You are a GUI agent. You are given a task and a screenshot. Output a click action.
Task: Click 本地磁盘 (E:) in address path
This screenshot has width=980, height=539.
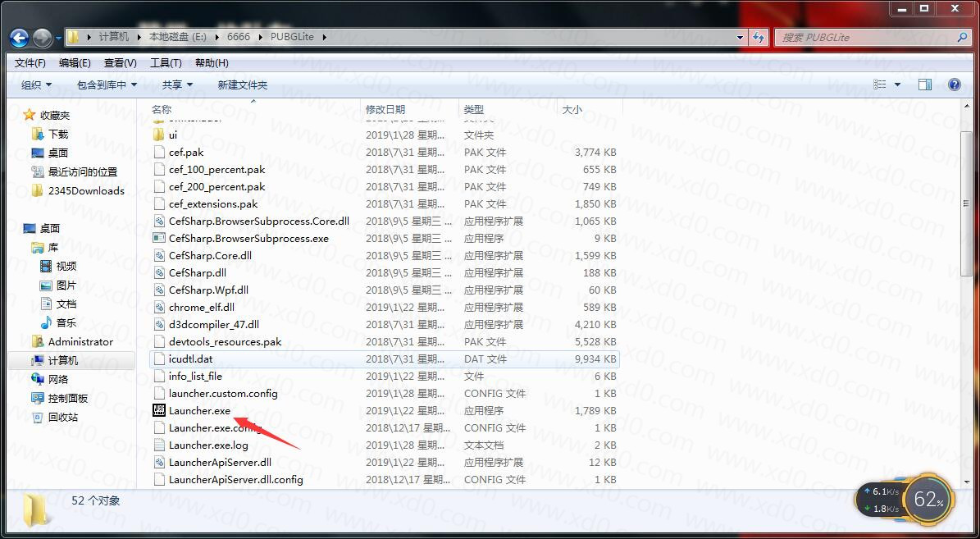[177, 37]
